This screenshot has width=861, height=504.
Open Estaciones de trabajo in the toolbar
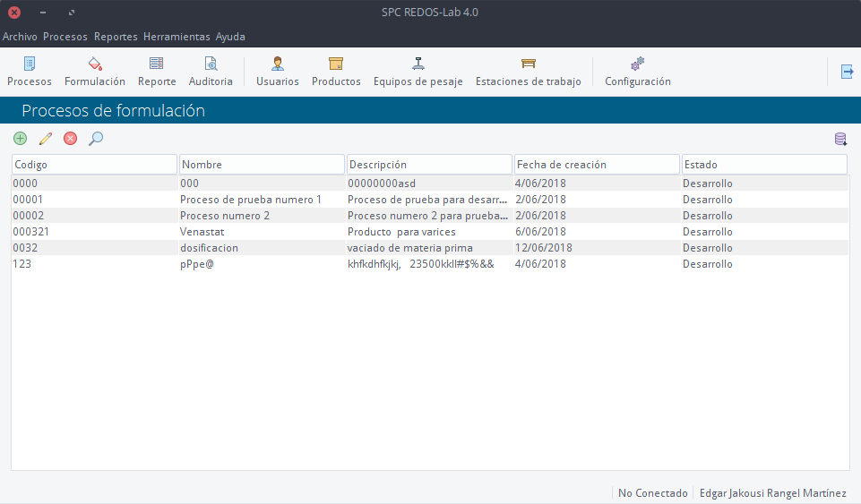tap(529, 72)
